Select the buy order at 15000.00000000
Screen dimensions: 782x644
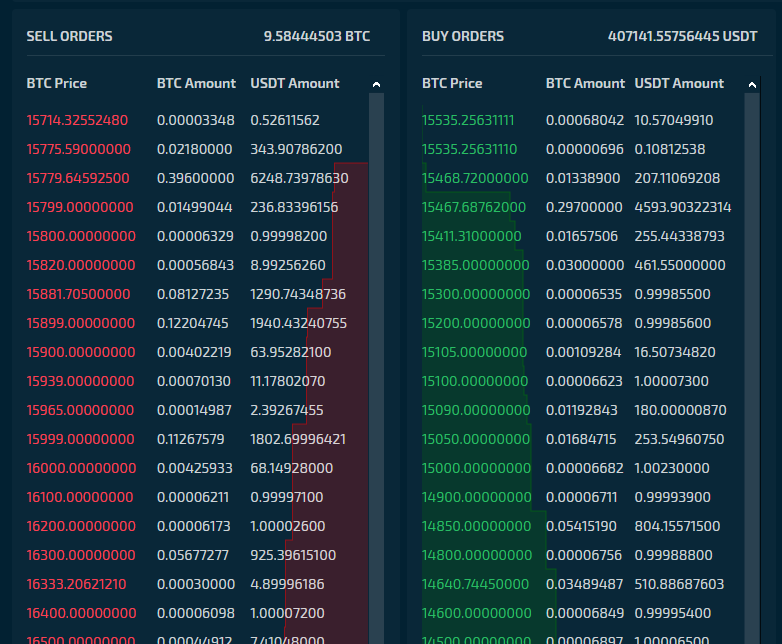click(583, 468)
